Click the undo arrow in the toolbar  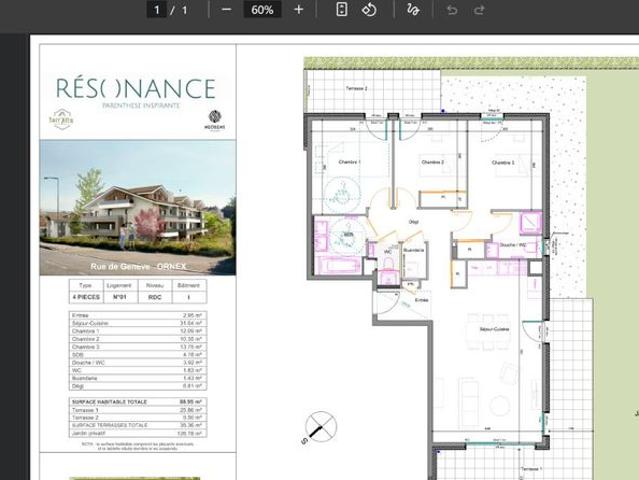pyautogui.click(x=452, y=9)
